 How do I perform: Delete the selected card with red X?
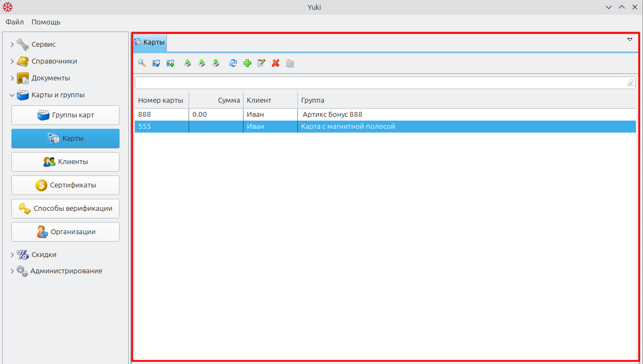pos(276,63)
